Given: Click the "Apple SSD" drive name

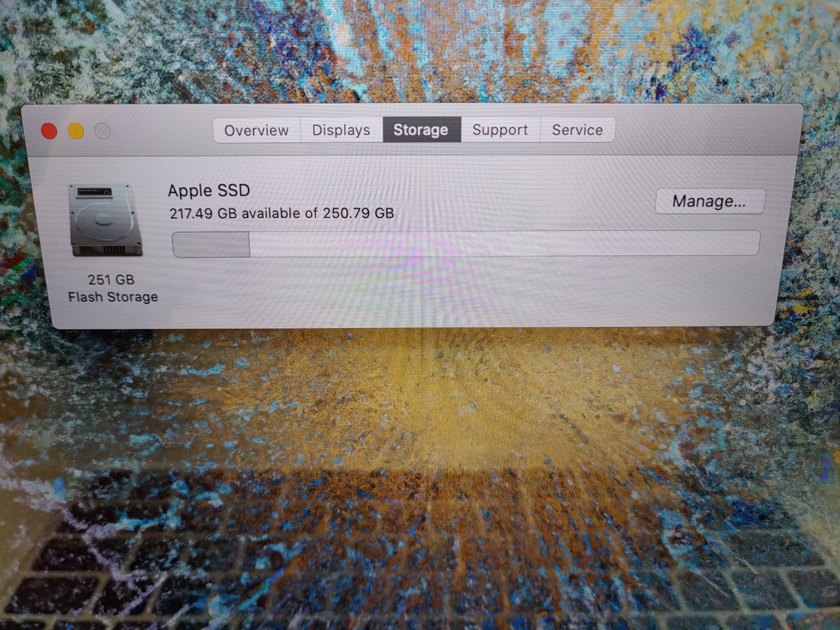Looking at the screenshot, I should [x=209, y=190].
